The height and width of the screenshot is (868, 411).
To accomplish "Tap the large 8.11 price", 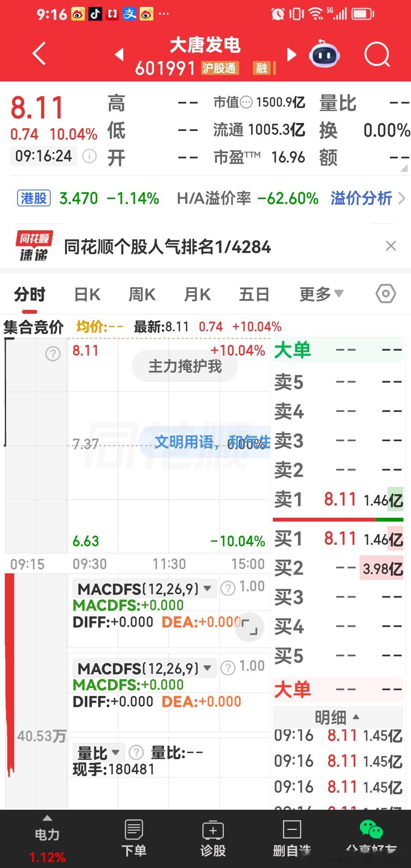I will click(37, 107).
